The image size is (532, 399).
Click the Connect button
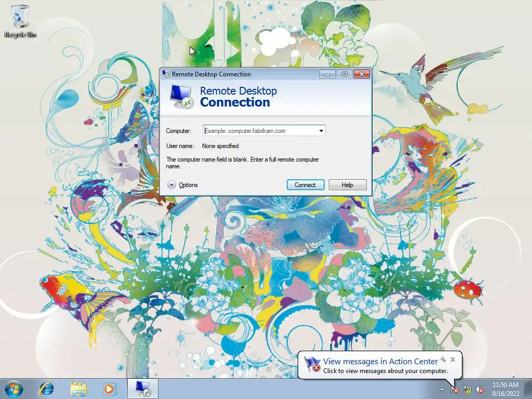pos(305,185)
